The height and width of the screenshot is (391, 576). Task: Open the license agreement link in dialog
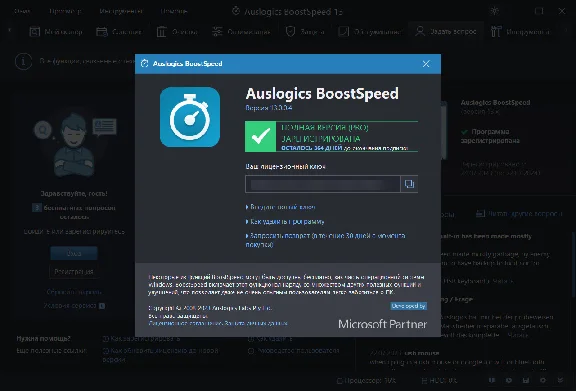click(x=185, y=323)
